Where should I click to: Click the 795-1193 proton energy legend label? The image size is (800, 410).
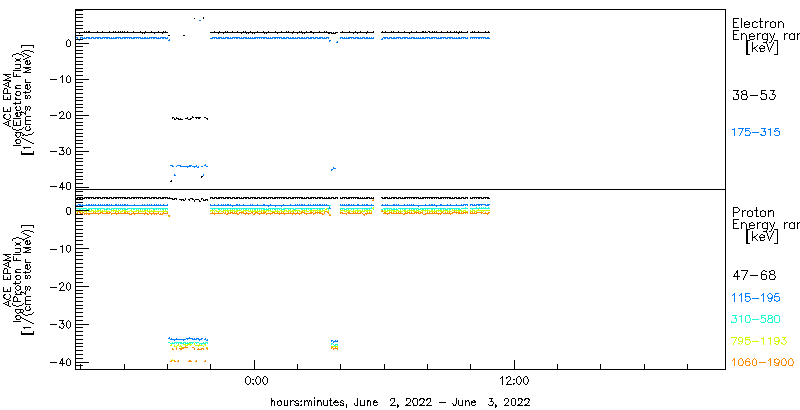pos(759,341)
